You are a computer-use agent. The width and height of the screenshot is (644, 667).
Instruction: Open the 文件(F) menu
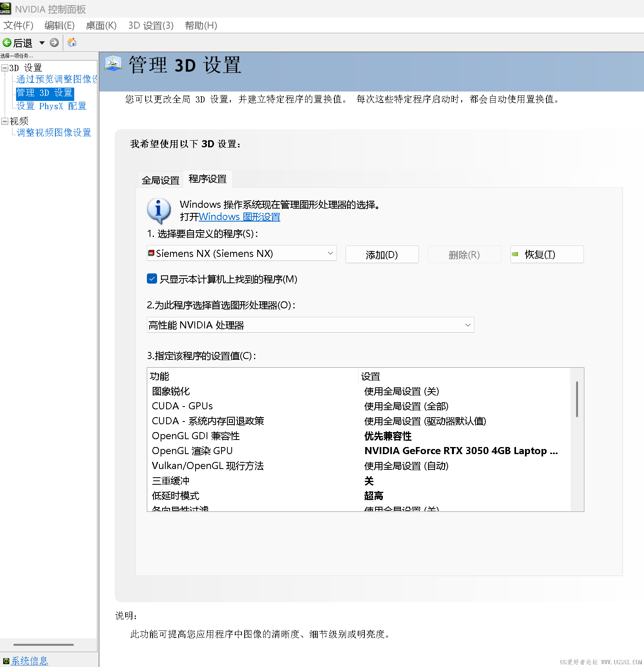click(x=18, y=26)
